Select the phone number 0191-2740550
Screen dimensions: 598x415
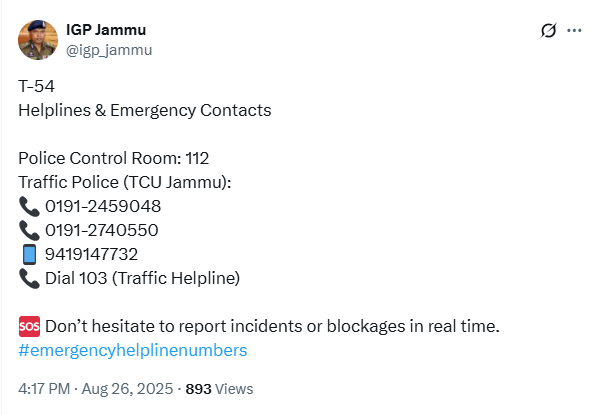tap(102, 230)
